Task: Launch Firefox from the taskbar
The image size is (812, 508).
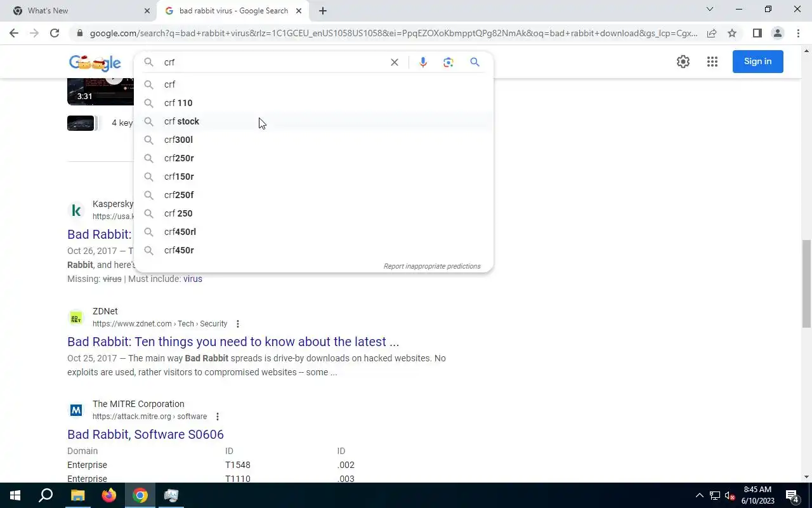Action: (x=108, y=495)
